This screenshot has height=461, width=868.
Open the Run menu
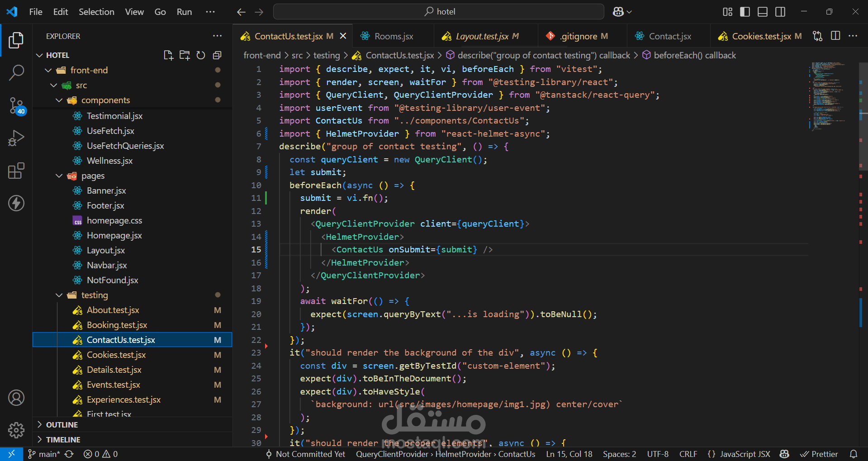(x=184, y=12)
